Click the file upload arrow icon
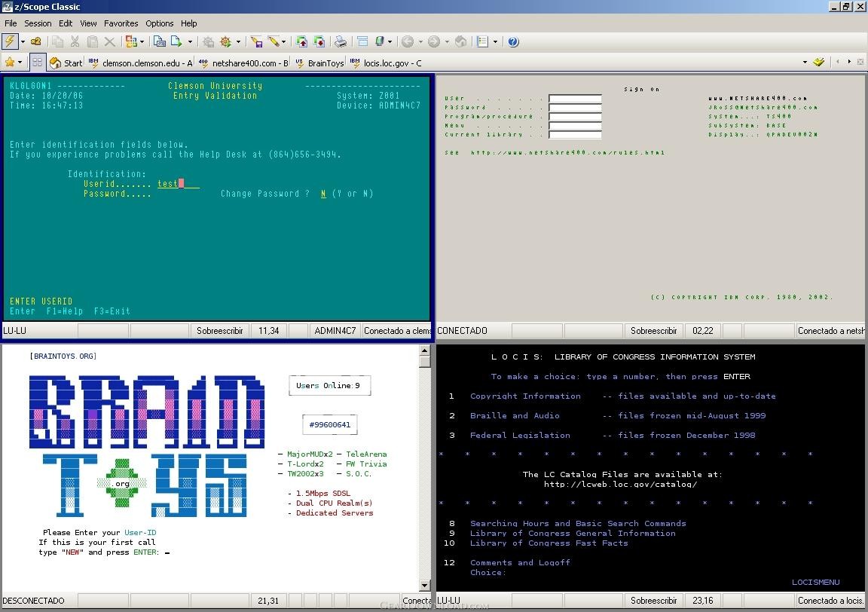 pyautogui.click(x=301, y=41)
